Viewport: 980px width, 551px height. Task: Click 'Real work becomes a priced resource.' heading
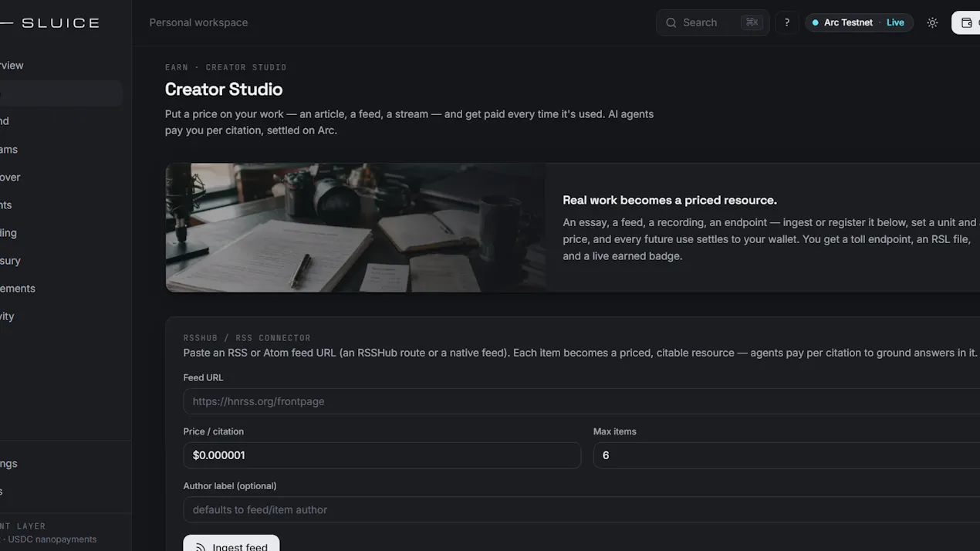click(x=670, y=200)
